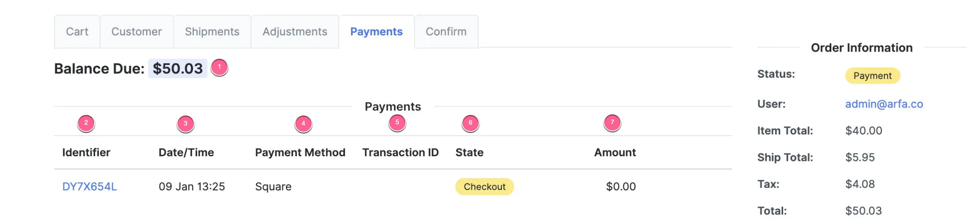Click the admin@arfa.co user link
Viewport: 980px width, 222px height.
[884, 104]
